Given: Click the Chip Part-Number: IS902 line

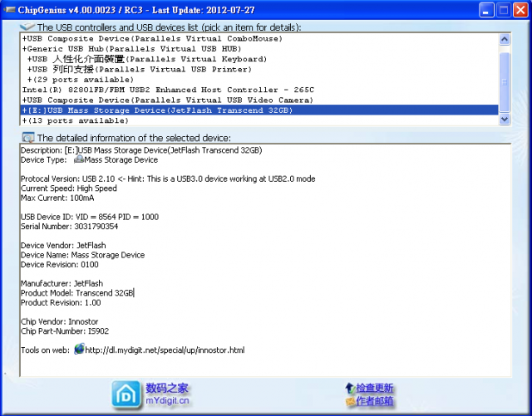Looking at the screenshot, I should (65, 330).
